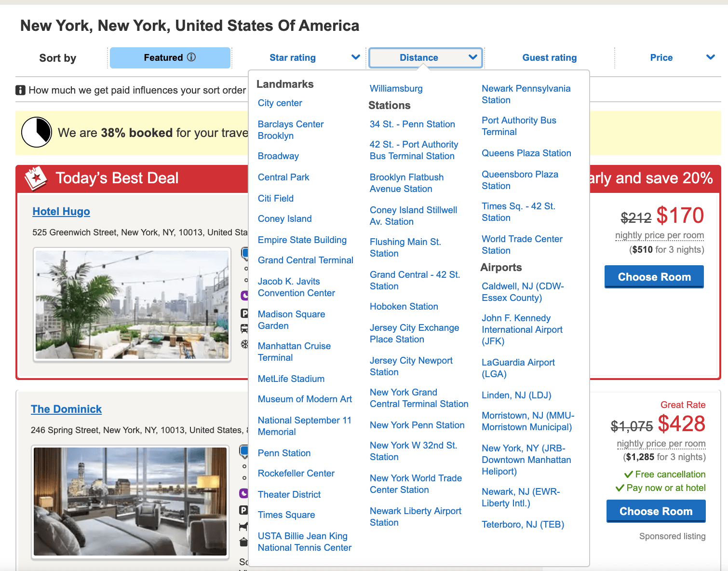Click the info icon next to payment disclosure text

pyautogui.click(x=21, y=90)
